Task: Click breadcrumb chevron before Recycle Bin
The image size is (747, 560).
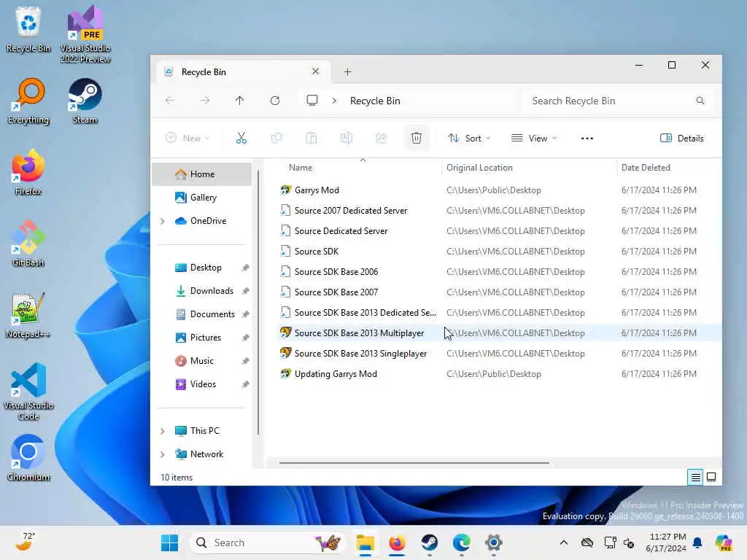Action: point(334,101)
